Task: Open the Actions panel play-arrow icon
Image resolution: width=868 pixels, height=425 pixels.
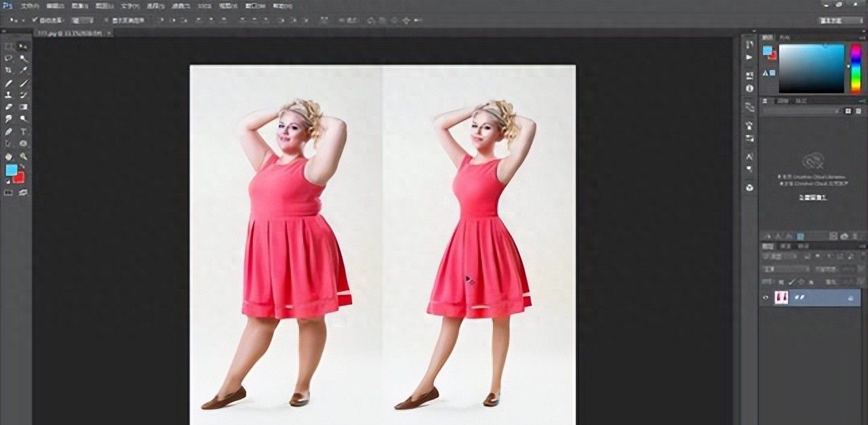Action: [750, 57]
